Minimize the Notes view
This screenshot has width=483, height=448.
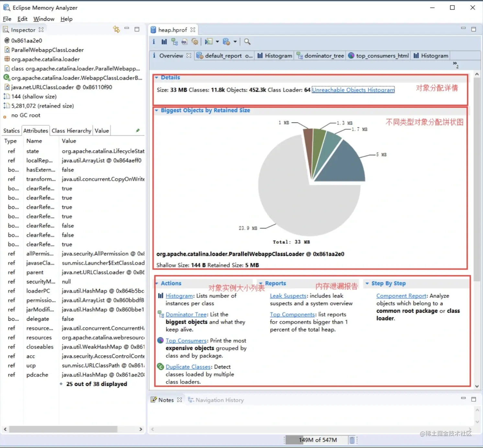tap(463, 398)
